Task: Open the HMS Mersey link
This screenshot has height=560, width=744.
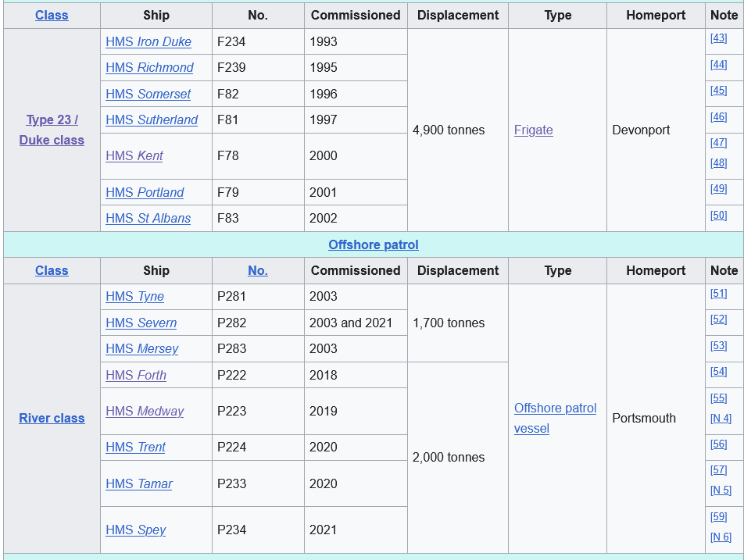Action: (x=142, y=348)
